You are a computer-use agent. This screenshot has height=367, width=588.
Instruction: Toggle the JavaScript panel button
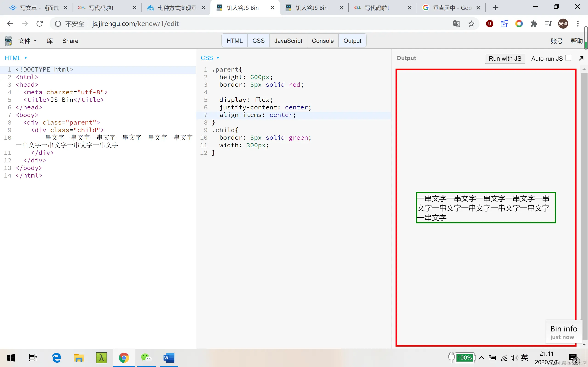click(x=288, y=41)
